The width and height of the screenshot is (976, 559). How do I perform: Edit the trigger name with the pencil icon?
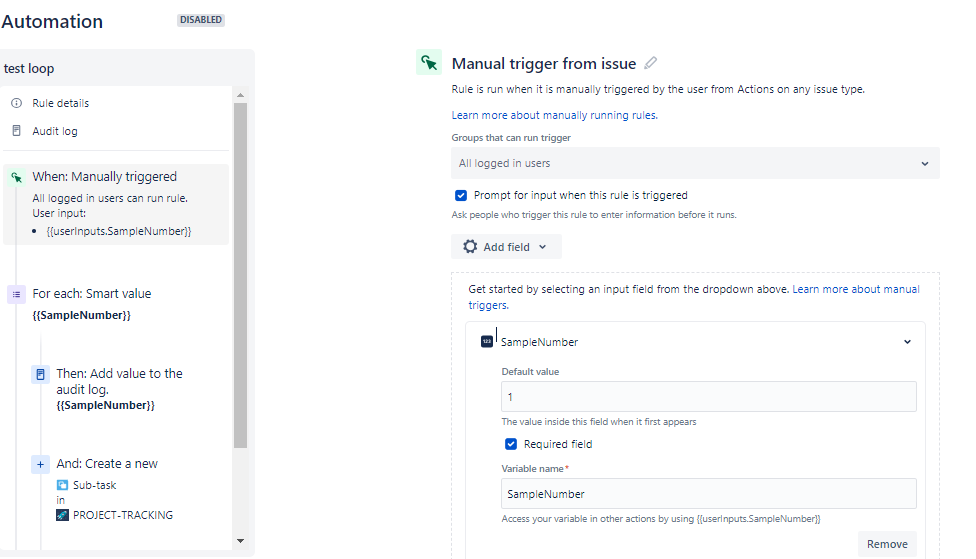(650, 63)
